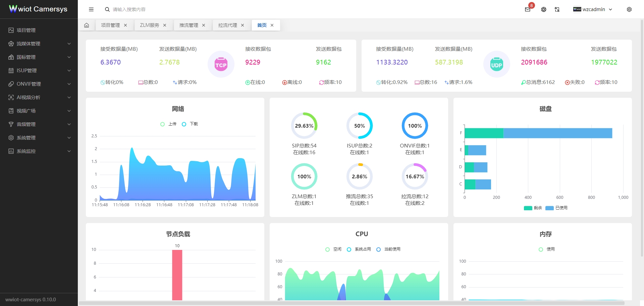
Task: Open the wzcadmin user dropdown
Action: click(x=593, y=9)
